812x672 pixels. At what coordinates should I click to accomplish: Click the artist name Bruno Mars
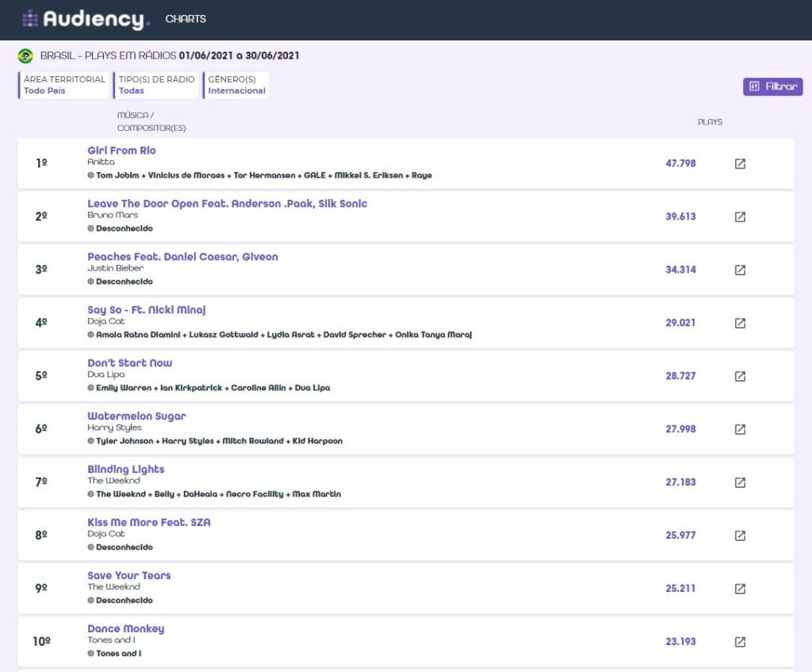click(x=113, y=215)
